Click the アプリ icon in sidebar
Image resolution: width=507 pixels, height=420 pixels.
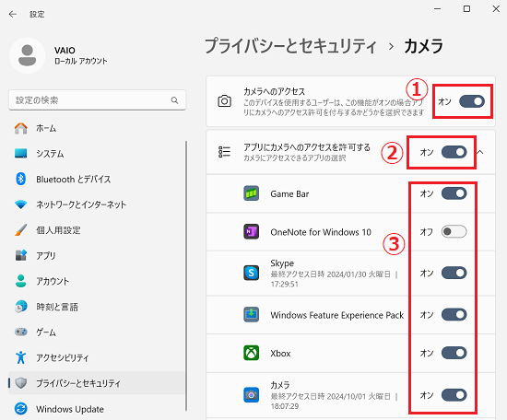click(21, 255)
